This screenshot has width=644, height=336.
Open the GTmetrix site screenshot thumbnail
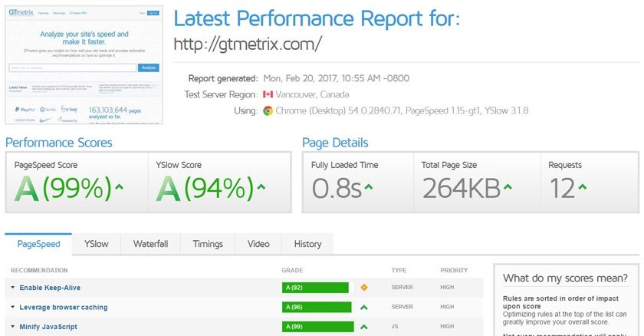pos(85,66)
